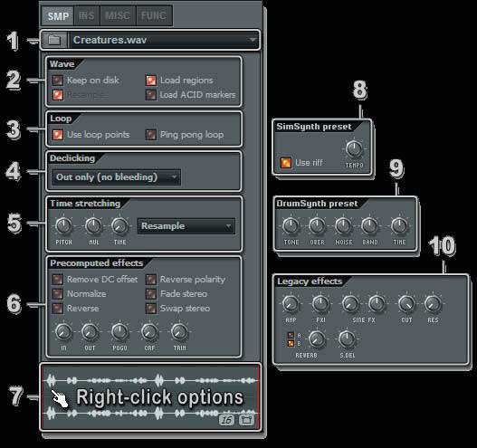Click the CUT filter knob
Viewport: 477px width, 448px height.
(x=406, y=303)
